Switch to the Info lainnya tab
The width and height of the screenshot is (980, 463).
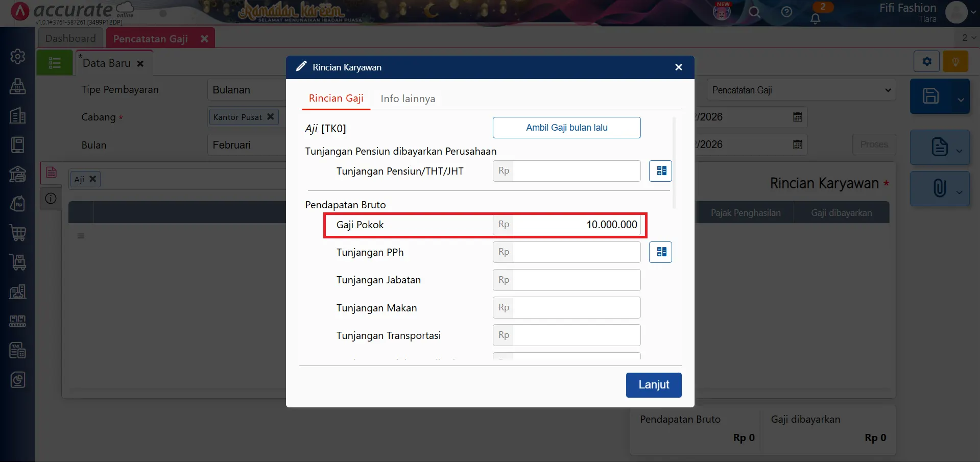[x=408, y=99]
